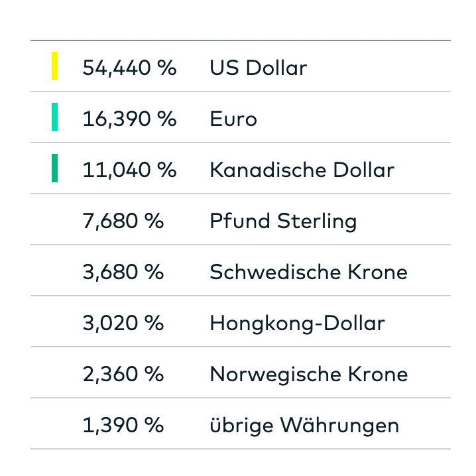Click the 54,440 % value
476x476 pixels.
[x=129, y=68]
